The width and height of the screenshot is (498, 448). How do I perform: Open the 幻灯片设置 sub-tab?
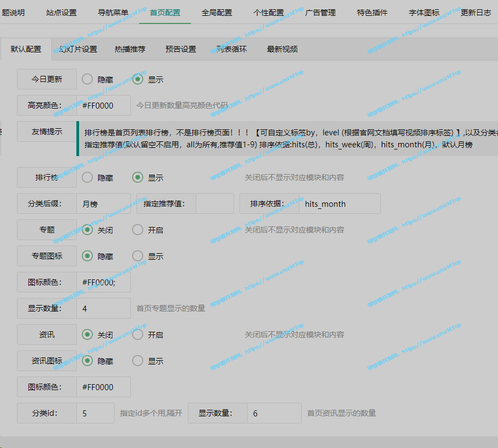[x=78, y=49]
